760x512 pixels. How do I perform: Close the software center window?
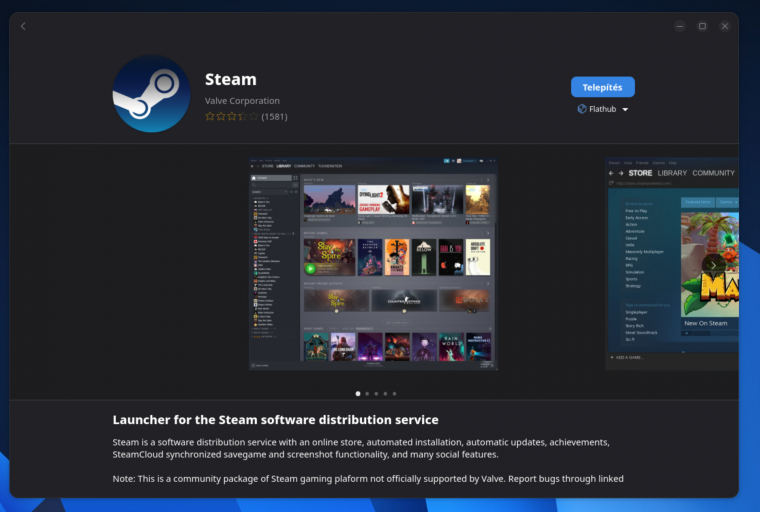point(725,26)
